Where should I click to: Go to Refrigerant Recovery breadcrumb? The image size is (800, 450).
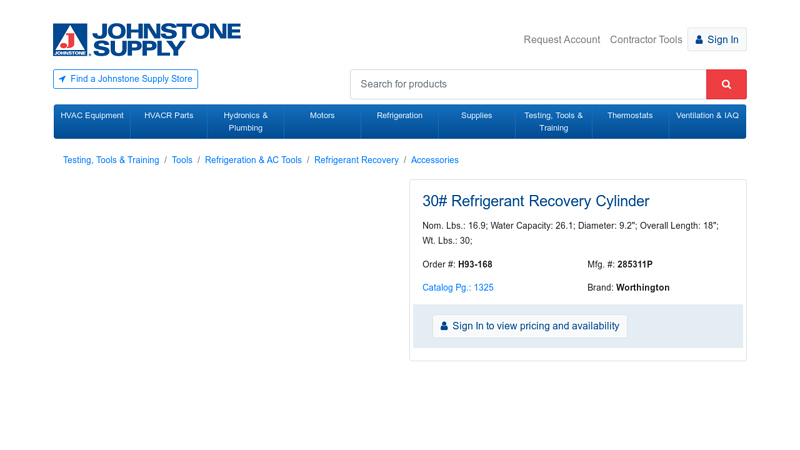356,160
